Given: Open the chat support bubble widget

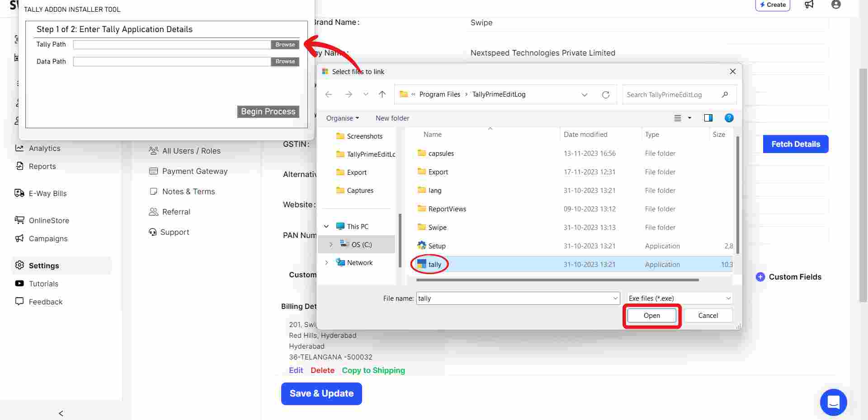Looking at the screenshot, I should click(x=833, y=402).
